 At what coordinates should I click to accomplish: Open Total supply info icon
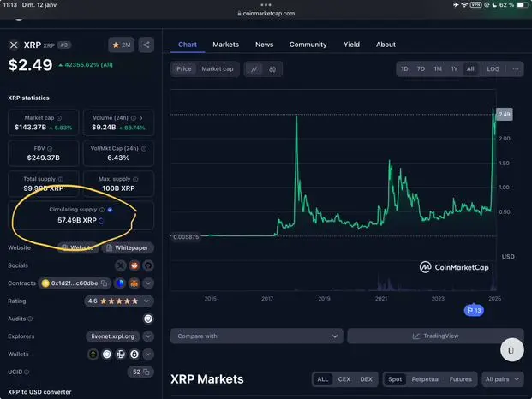pyautogui.click(x=61, y=179)
